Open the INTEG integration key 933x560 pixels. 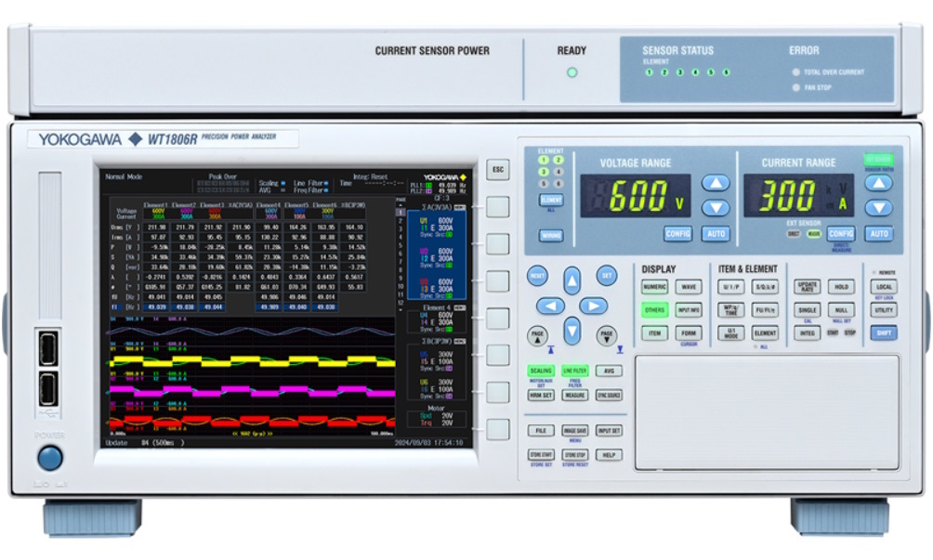[807, 332]
